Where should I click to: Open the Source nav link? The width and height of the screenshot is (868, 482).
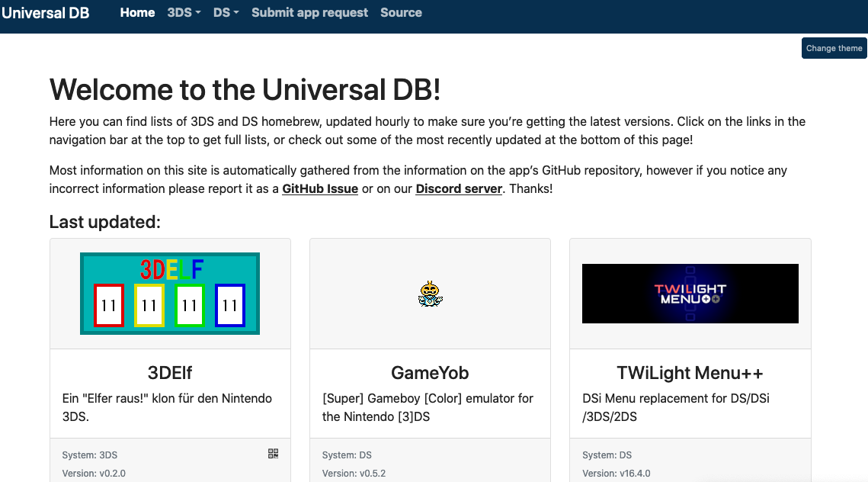coord(401,12)
